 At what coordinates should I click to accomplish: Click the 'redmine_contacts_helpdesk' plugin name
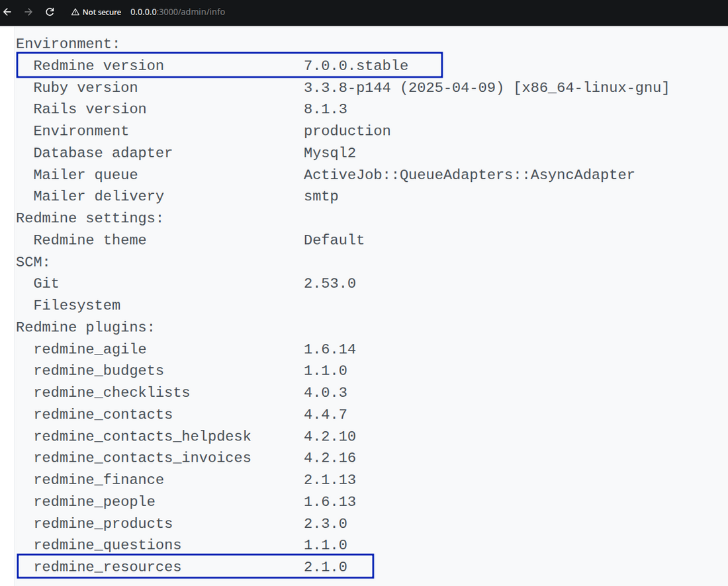tap(142, 436)
